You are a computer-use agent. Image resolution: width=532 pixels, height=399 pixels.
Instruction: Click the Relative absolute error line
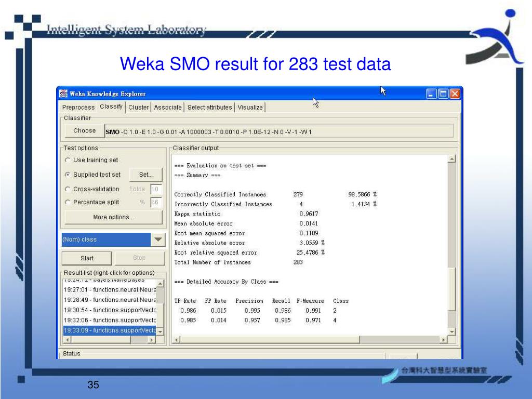click(249, 243)
